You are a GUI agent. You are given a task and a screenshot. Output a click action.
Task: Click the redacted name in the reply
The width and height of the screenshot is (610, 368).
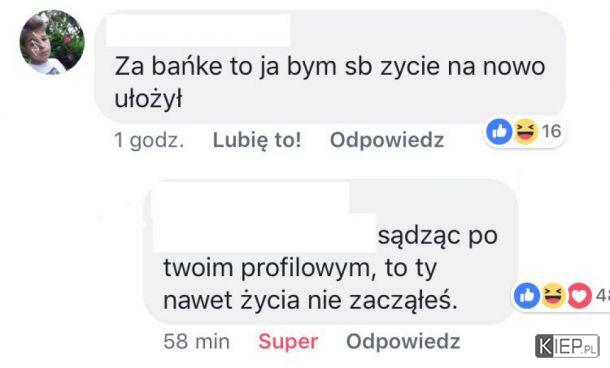[264, 219]
